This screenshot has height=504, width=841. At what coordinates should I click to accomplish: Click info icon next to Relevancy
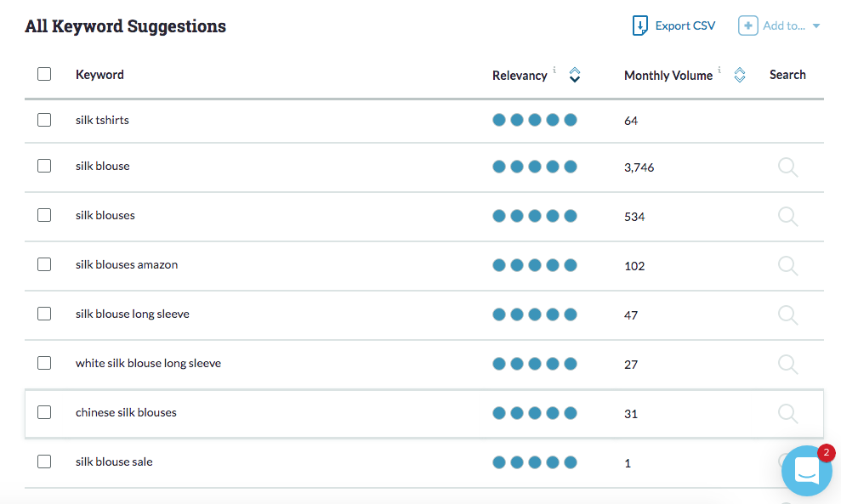click(x=554, y=70)
